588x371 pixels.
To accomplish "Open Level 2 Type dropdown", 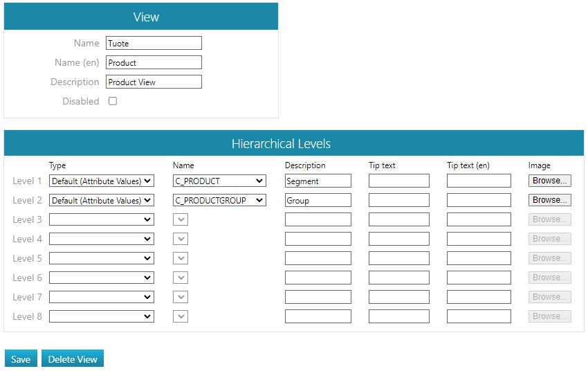I will tap(102, 200).
